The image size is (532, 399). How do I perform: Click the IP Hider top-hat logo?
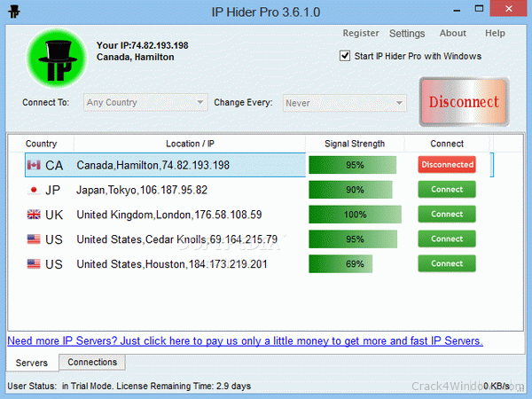(57, 59)
